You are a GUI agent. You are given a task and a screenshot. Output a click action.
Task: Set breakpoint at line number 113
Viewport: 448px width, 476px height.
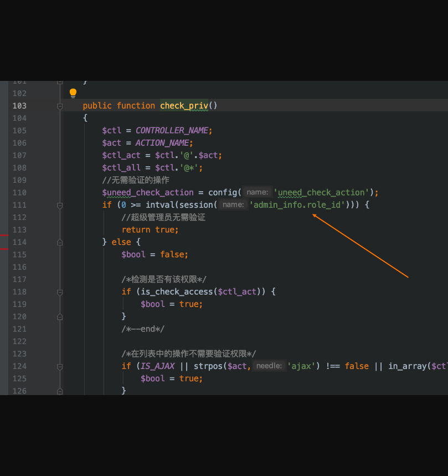tap(19, 230)
